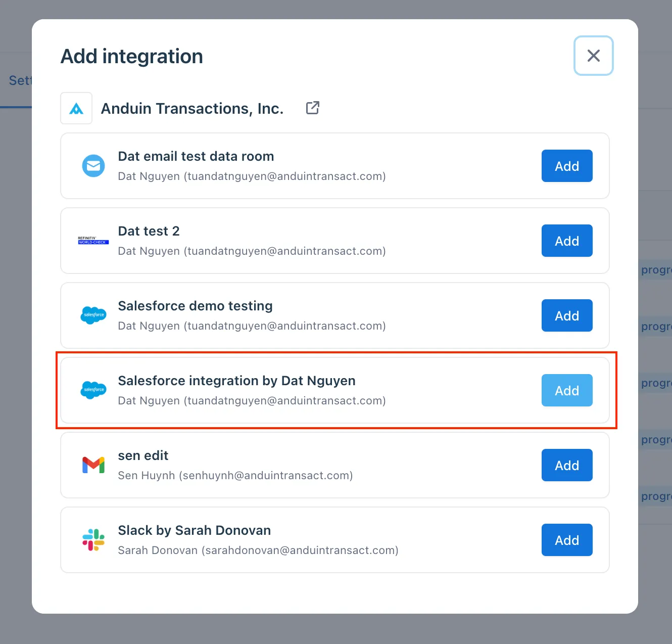The width and height of the screenshot is (672, 644).
Task: Add Slack by Sarah Donovan integration
Action: click(567, 540)
